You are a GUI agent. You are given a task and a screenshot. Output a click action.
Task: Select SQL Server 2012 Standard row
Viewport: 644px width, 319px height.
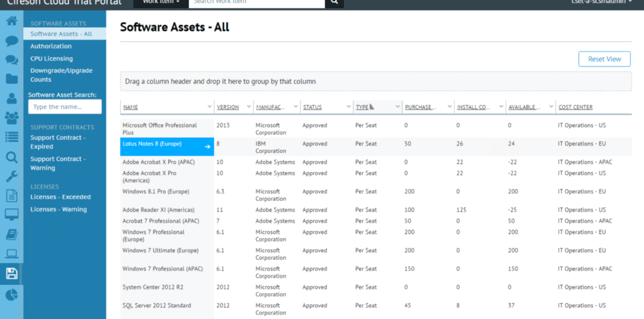pos(376,309)
